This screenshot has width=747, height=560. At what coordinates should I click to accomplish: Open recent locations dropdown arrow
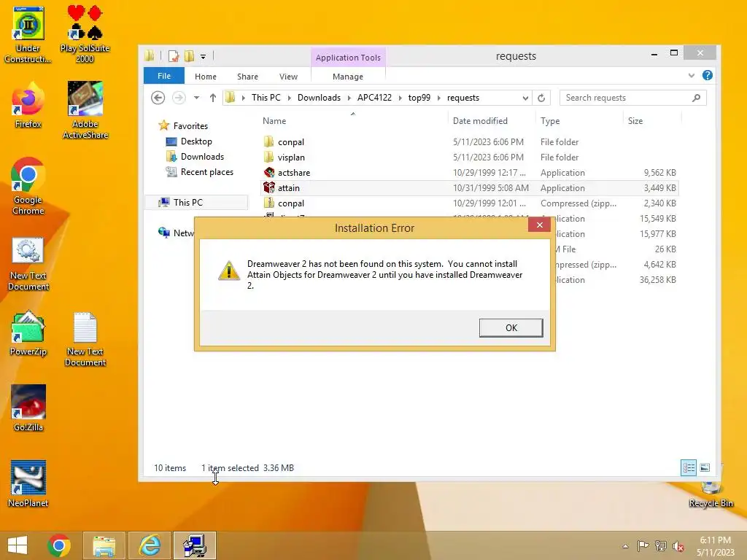(x=196, y=98)
